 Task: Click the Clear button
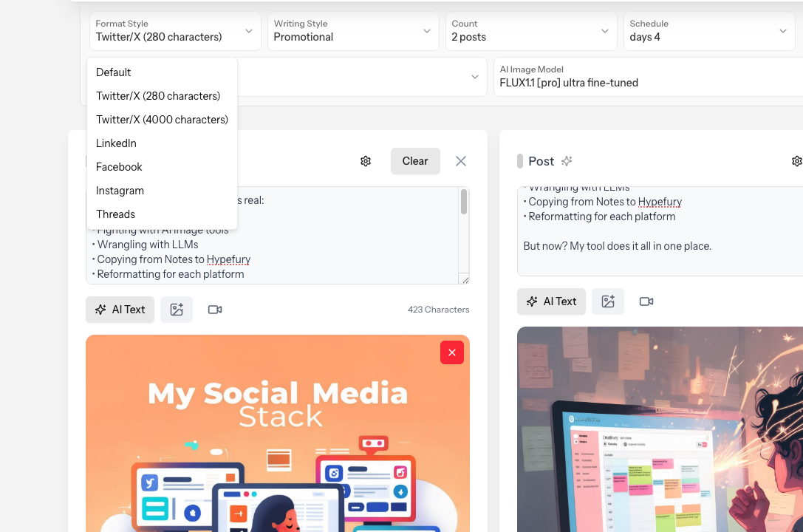pos(415,161)
